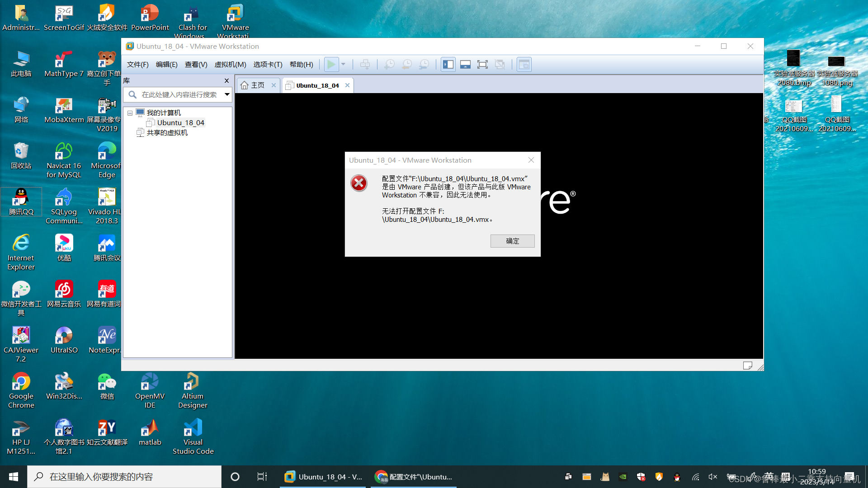
Task: Click the manage snapshots toolbar icon
Action: (424, 64)
